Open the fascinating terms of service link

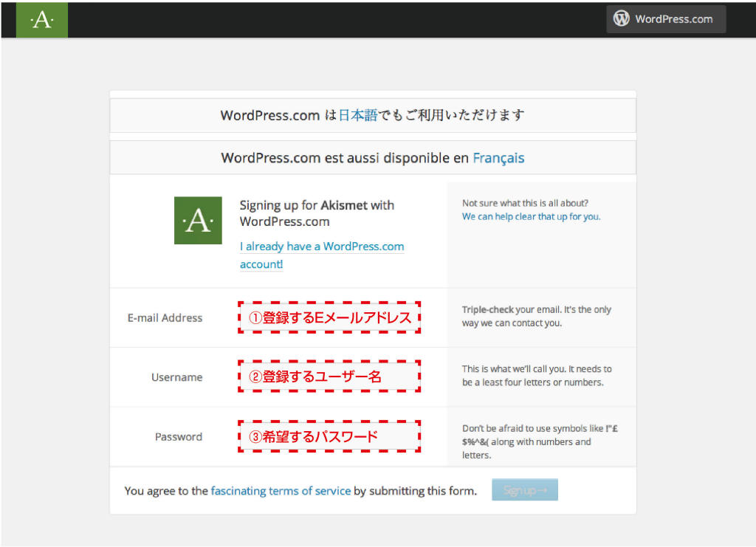281,491
